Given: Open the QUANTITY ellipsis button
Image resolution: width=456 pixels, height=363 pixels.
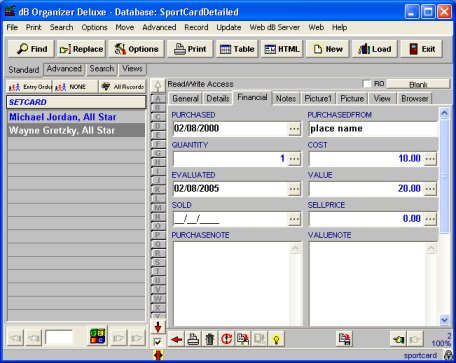Looking at the screenshot, I should pyautogui.click(x=294, y=159).
